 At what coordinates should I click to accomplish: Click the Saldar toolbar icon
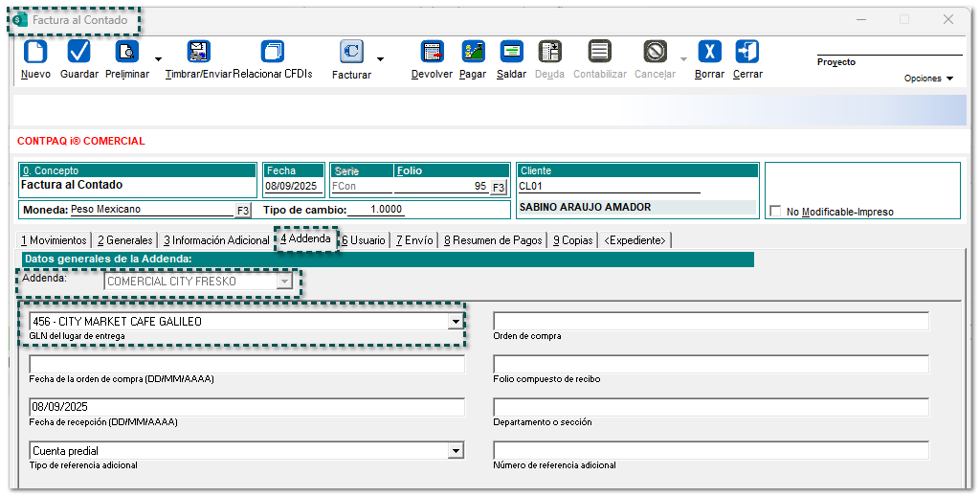click(x=511, y=52)
